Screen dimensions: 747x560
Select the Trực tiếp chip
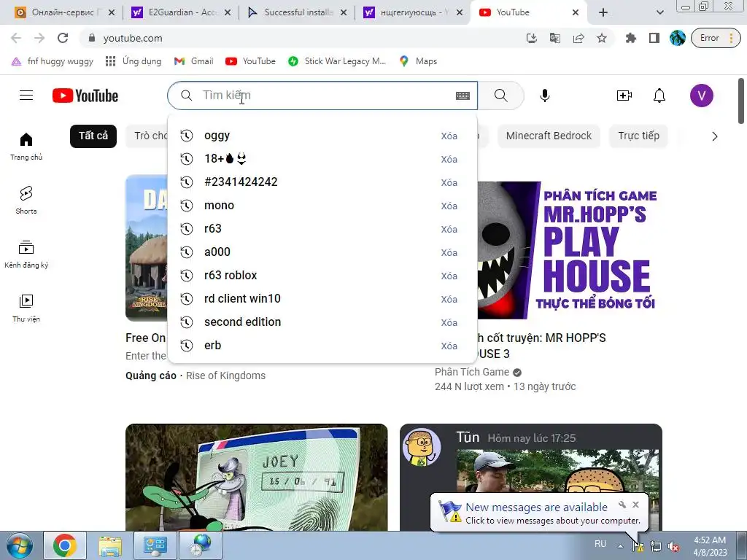[638, 136]
